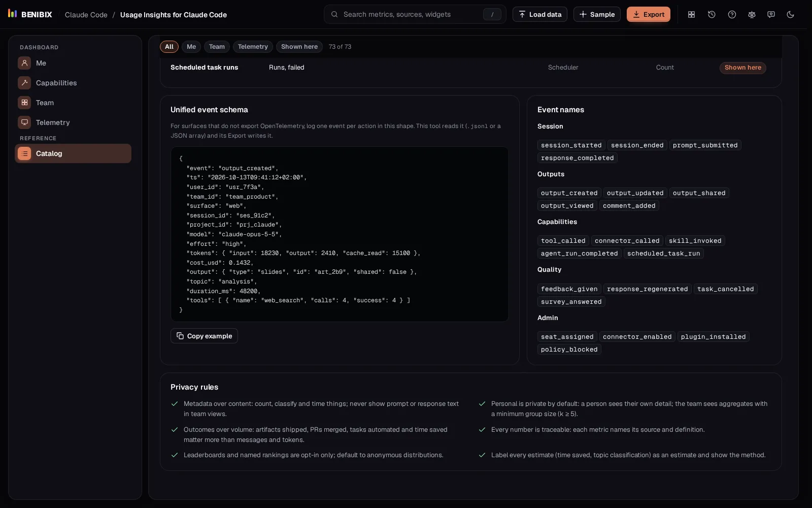Click the 73 of 73 count text

coord(340,47)
